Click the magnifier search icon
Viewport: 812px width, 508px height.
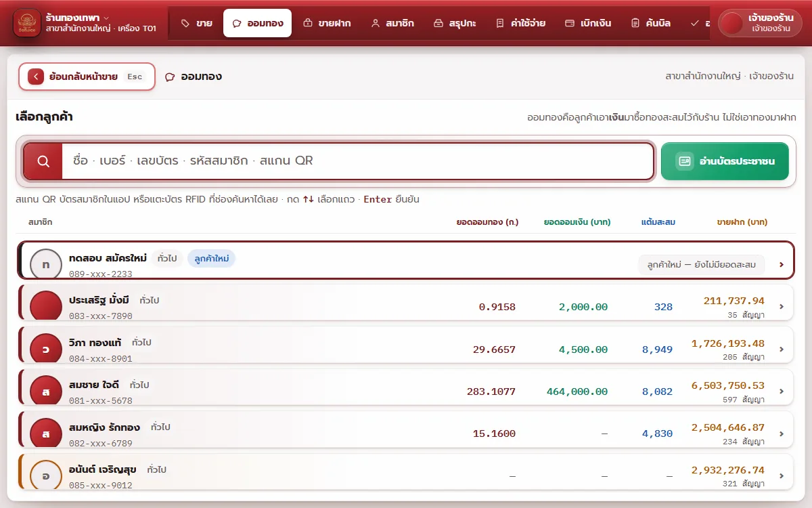(43, 161)
